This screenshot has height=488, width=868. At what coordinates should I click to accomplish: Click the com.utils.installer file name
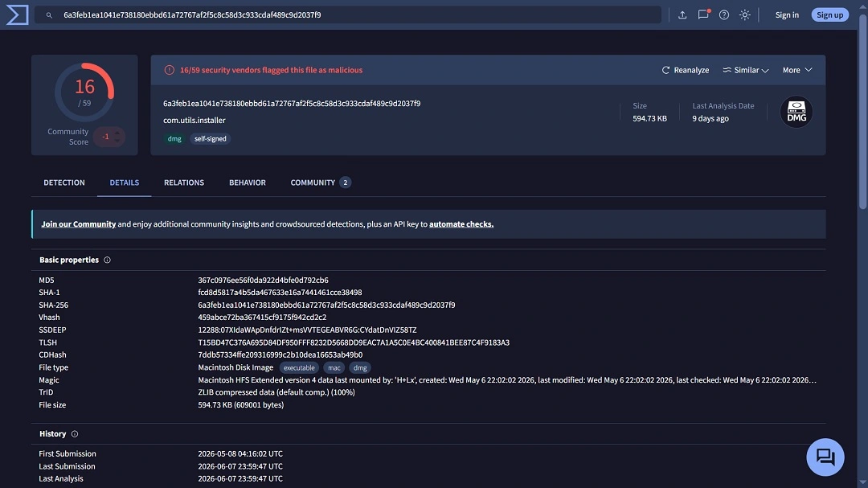(x=194, y=120)
